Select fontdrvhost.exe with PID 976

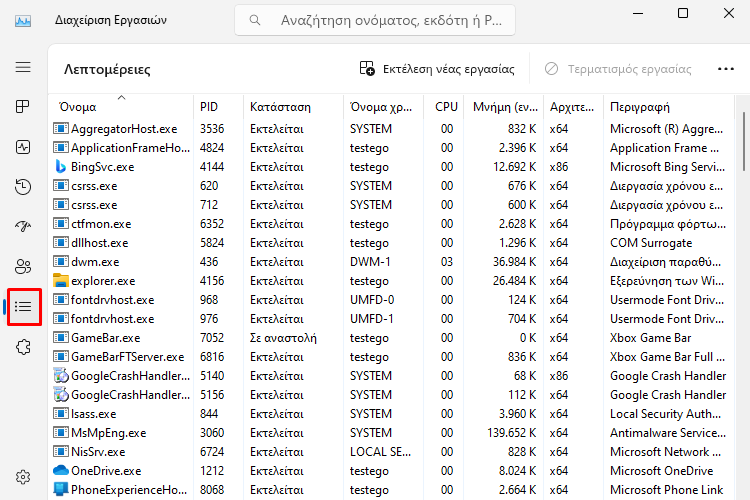point(112,319)
